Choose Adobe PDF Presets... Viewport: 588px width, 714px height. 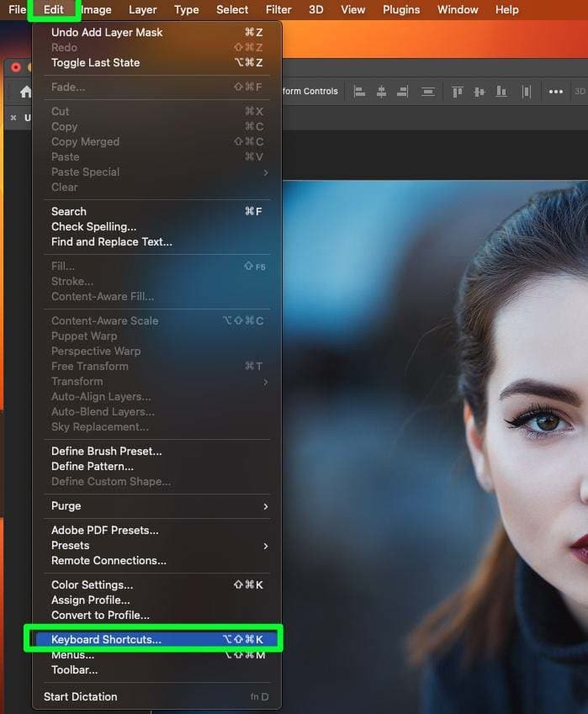[x=157, y=530]
